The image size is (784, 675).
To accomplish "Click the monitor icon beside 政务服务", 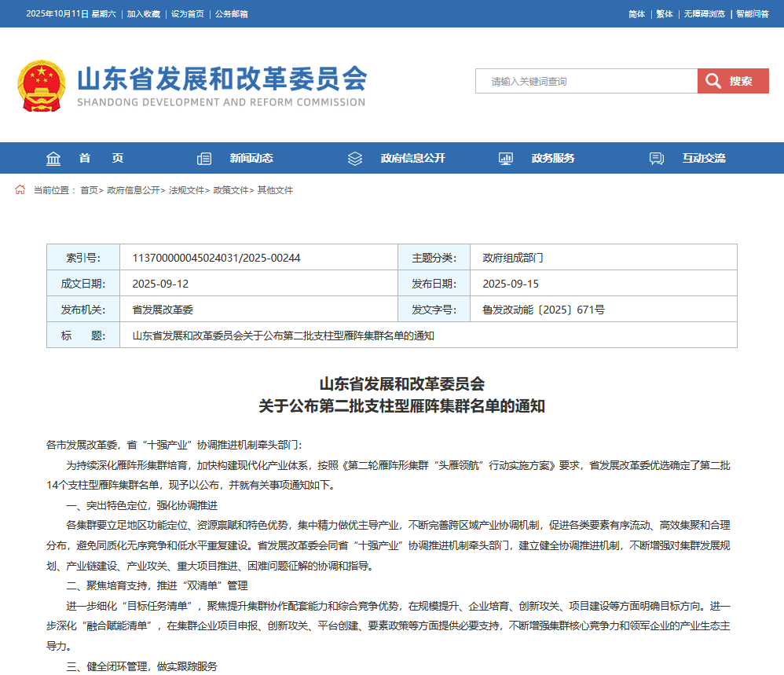I will (x=506, y=159).
